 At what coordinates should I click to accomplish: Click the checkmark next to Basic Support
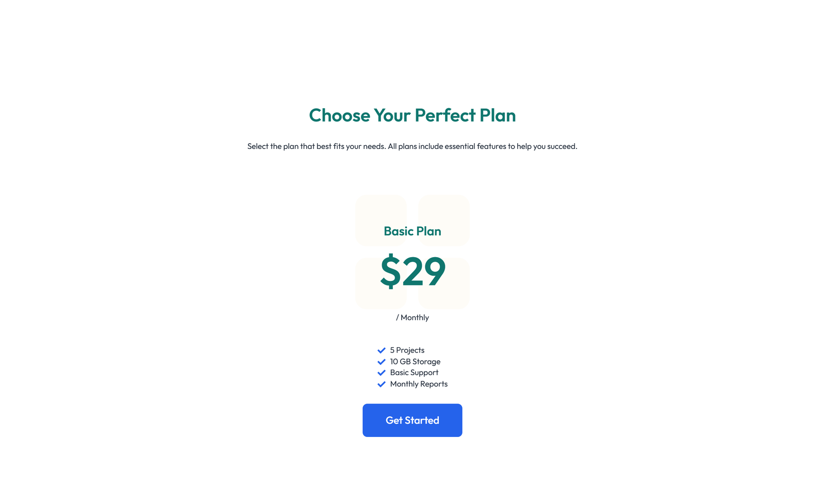pyautogui.click(x=382, y=373)
